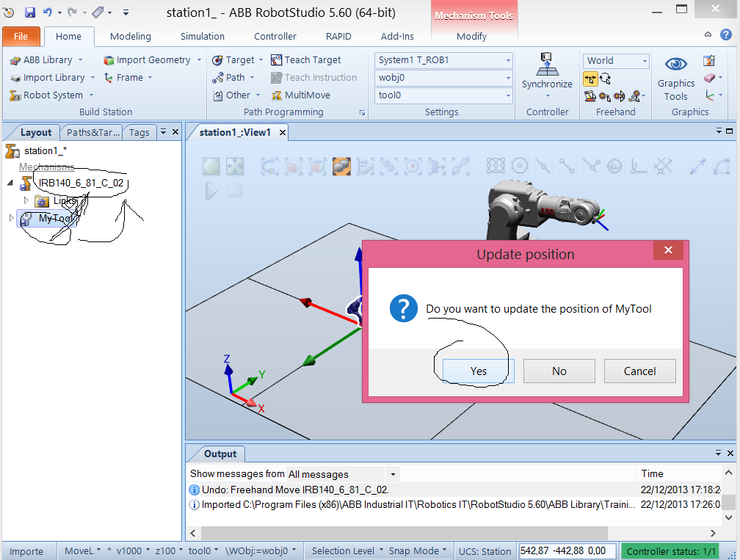The width and height of the screenshot is (740, 560).
Task: Click Yes in Update position dialog
Action: click(x=478, y=371)
